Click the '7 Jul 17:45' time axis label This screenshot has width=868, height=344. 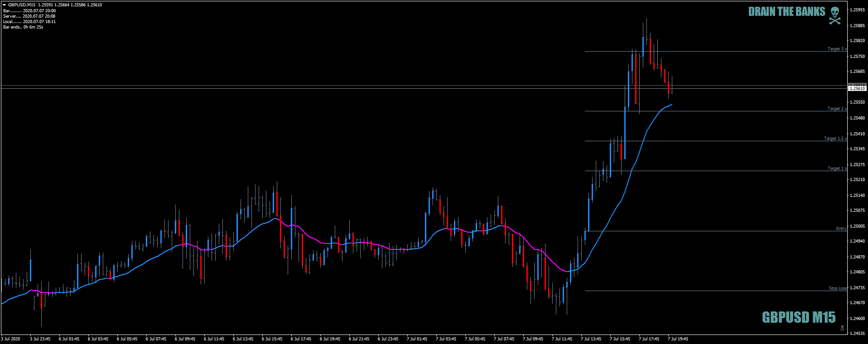point(649,339)
